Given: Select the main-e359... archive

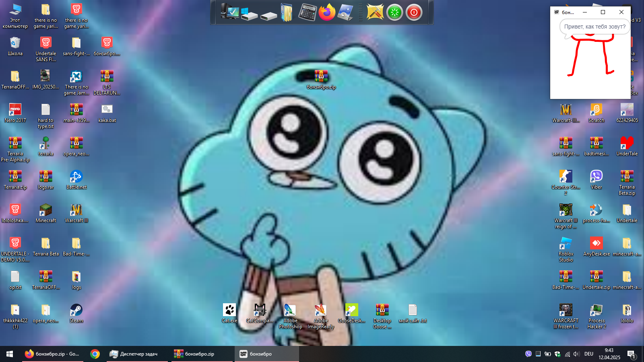Looking at the screenshot, I should (76, 113).
